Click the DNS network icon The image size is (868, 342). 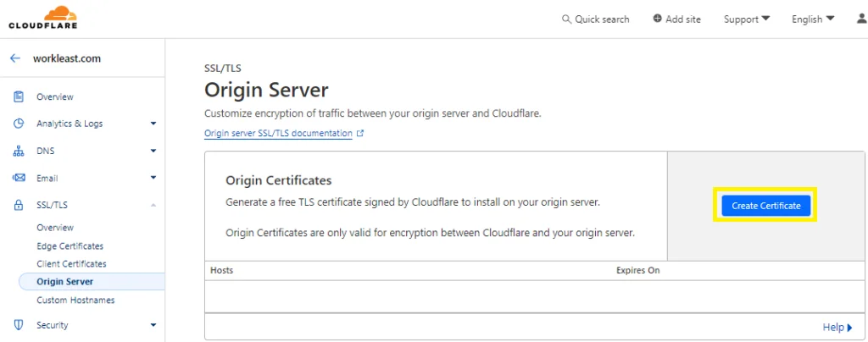coord(19,151)
